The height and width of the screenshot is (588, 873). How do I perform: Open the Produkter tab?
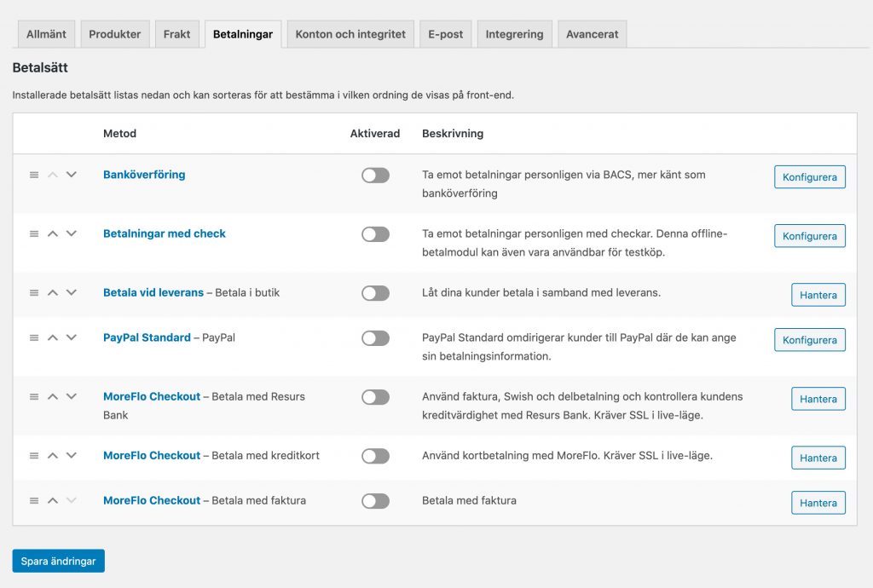115,34
